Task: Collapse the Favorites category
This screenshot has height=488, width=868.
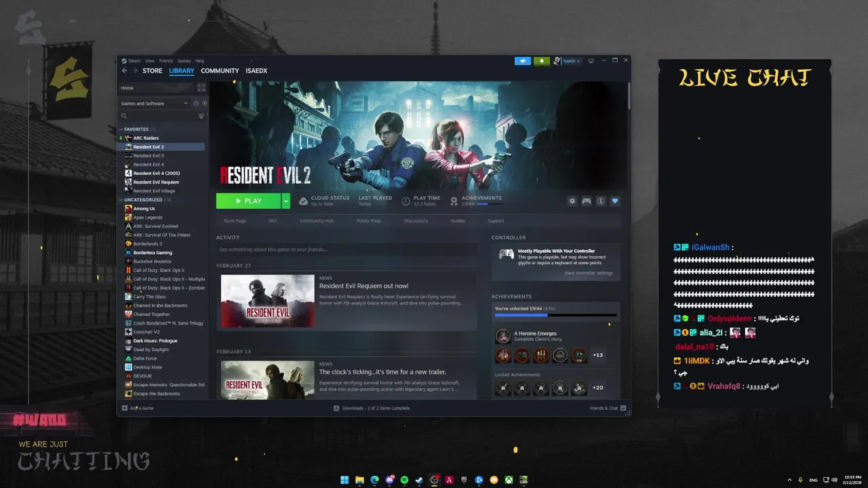Action: pyautogui.click(x=122, y=129)
